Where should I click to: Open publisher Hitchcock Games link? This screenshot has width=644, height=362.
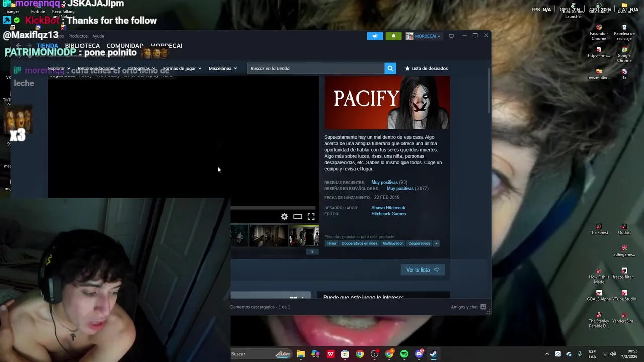pos(388,214)
